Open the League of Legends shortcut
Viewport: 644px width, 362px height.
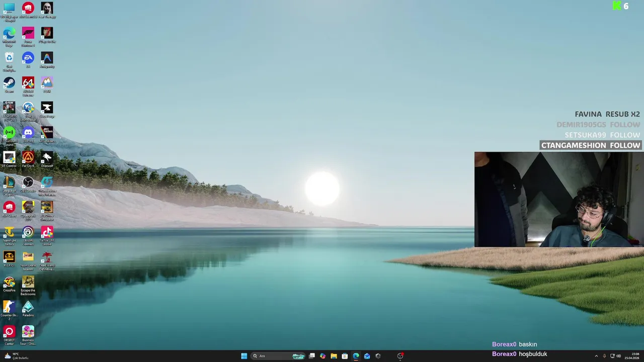(9, 186)
